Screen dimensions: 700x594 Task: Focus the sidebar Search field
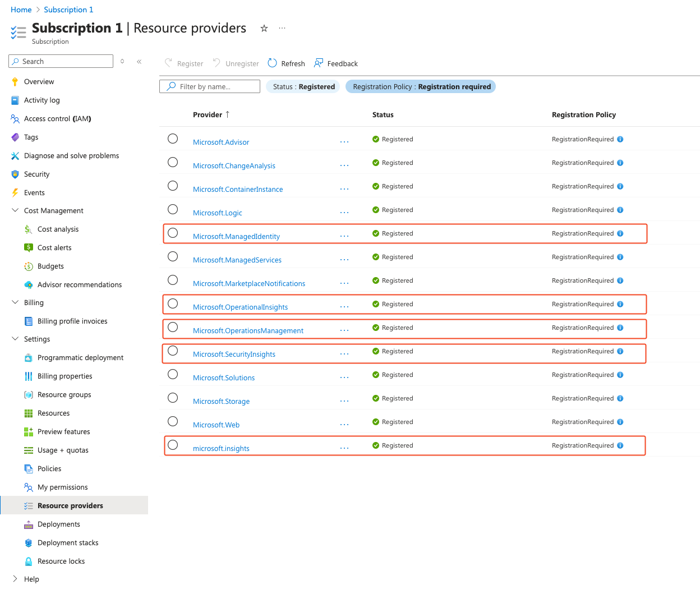(61, 61)
